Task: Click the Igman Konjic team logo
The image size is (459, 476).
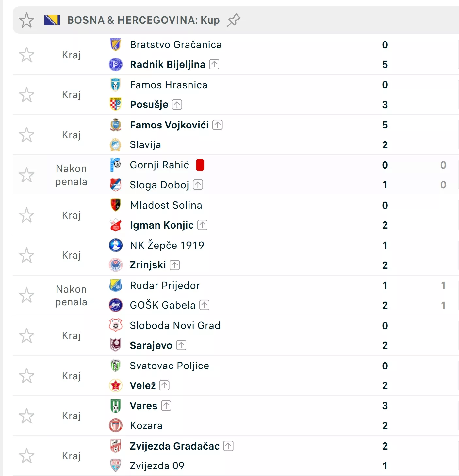Action: [x=115, y=225]
